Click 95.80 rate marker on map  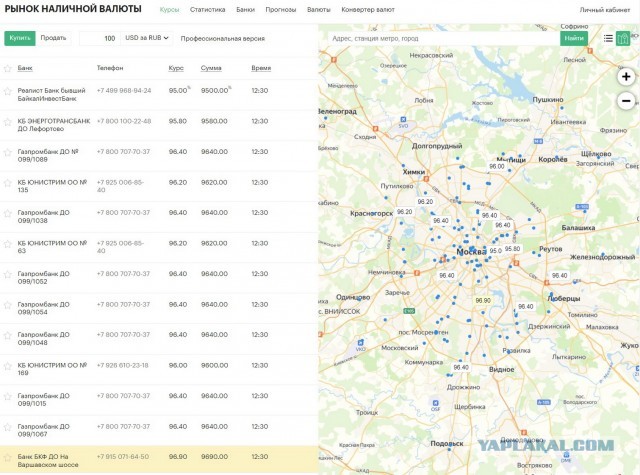pos(513,249)
